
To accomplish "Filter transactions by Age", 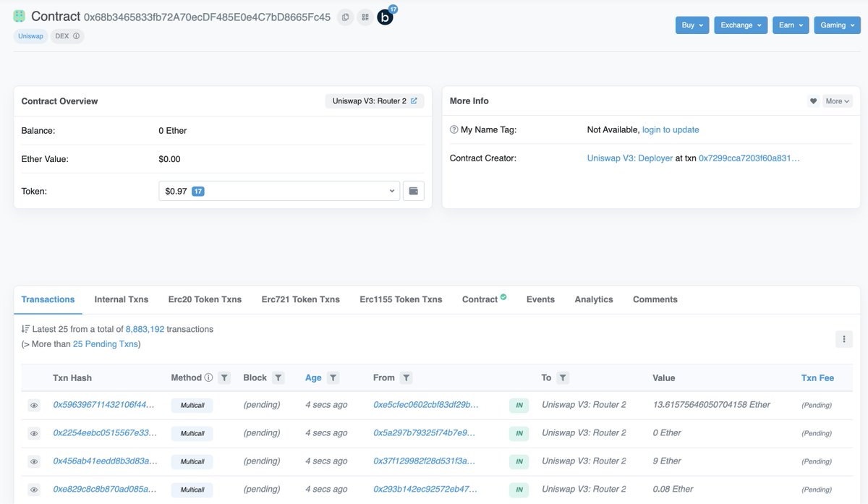I will [333, 377].
